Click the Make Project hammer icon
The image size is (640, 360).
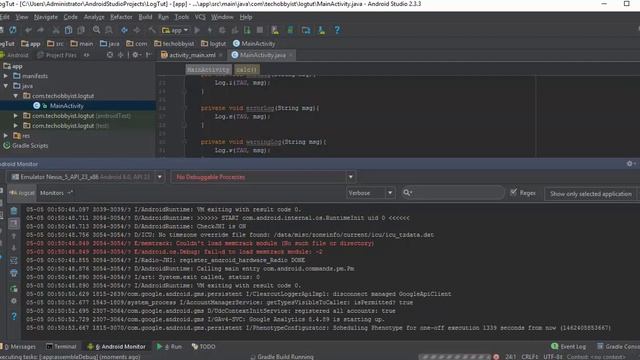tap(152, 30)
